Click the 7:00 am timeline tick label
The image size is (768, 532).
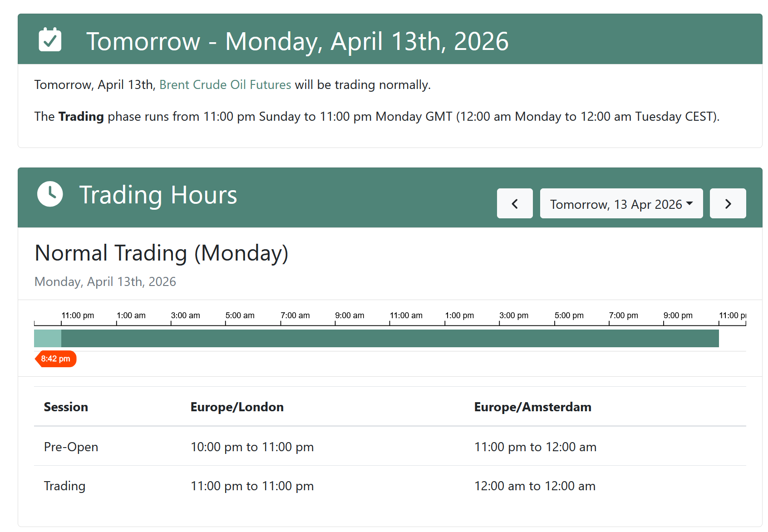(x=295, y=315)
